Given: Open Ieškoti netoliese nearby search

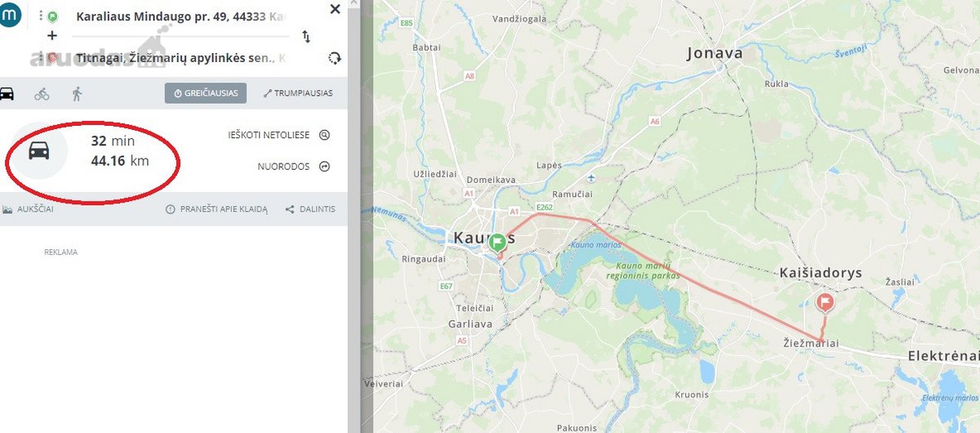Looking at the screenshot, I should [278, 135].
